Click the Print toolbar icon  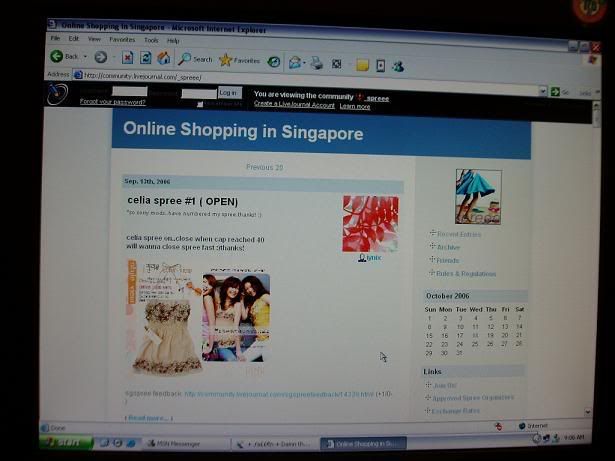pyautogui.click(x=317, y=63)
